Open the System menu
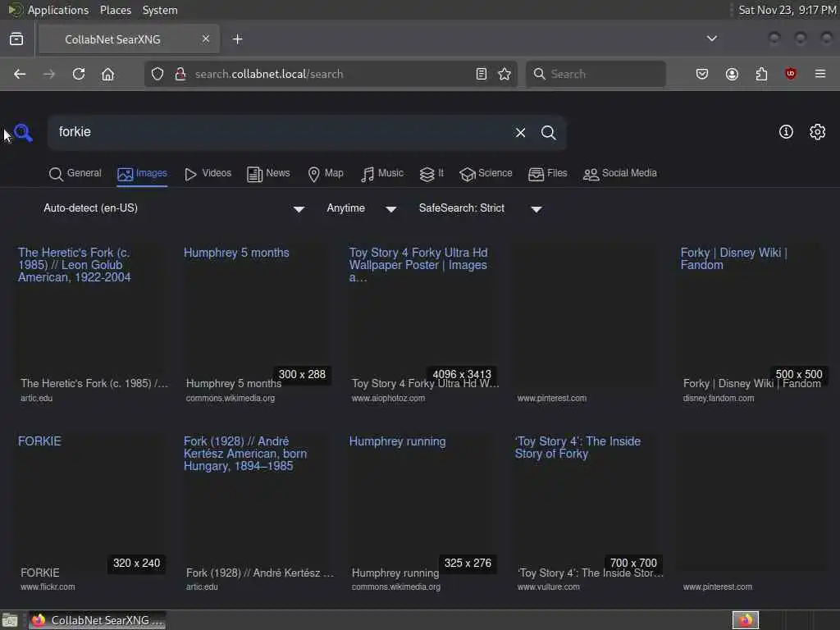The image size is (840, 630). (160, 10)
